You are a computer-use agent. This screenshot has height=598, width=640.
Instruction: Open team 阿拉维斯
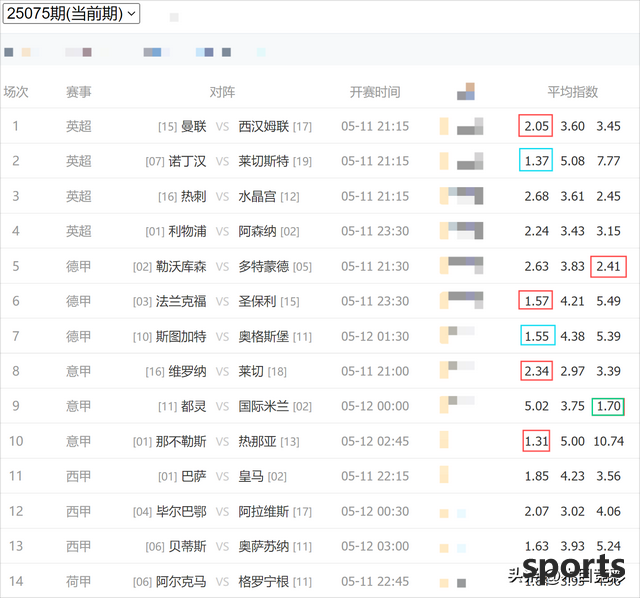[264, 511]
